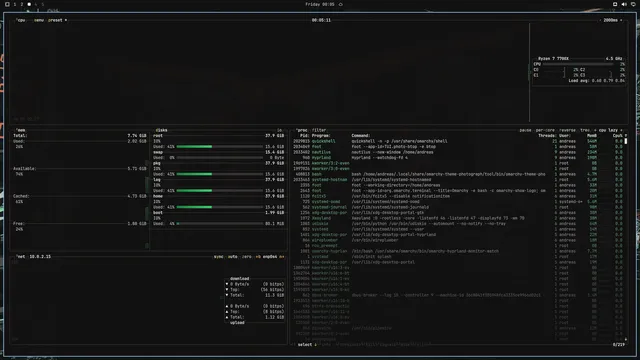The height and width of the screenshot is (360, 640).
Task: Click the root disk usage bar
Action: tap(220, 147)
